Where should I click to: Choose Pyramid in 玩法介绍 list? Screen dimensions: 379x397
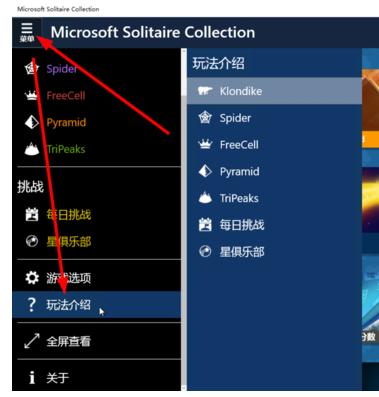274,171
